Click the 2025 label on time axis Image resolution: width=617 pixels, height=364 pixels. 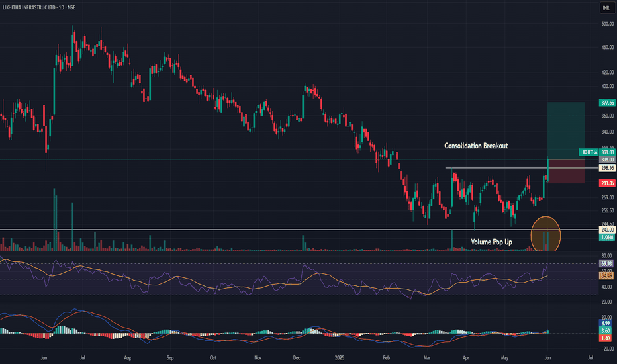[340, 358]
